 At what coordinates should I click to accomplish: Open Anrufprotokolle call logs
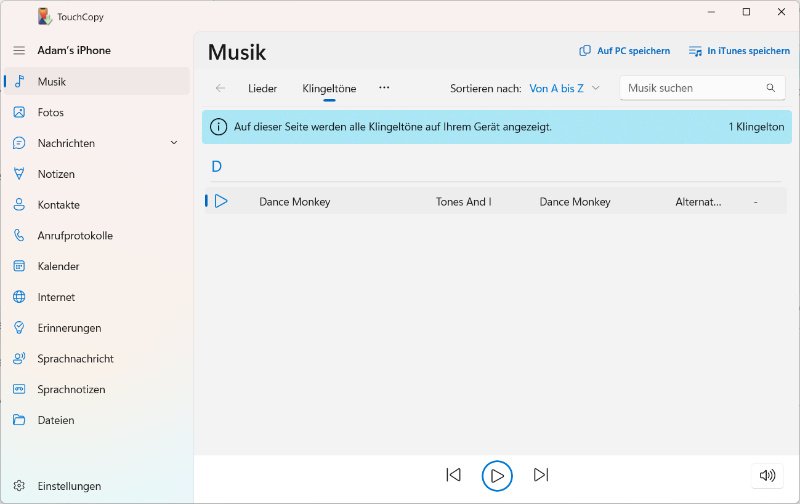click(75, 236)
